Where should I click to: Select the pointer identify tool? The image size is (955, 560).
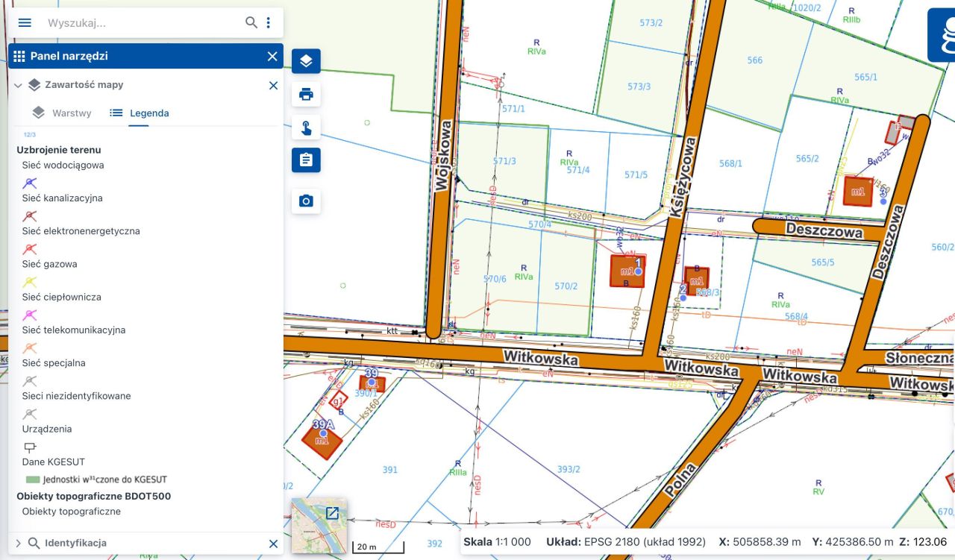pos(306,128)
